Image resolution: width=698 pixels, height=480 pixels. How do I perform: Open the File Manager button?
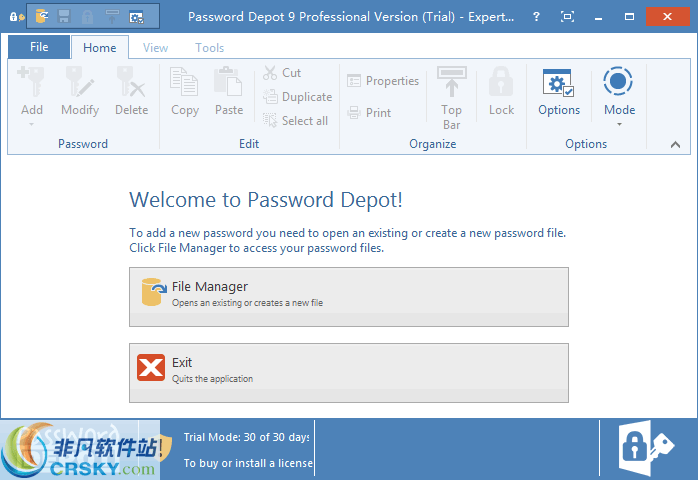[x=349, y=297]
